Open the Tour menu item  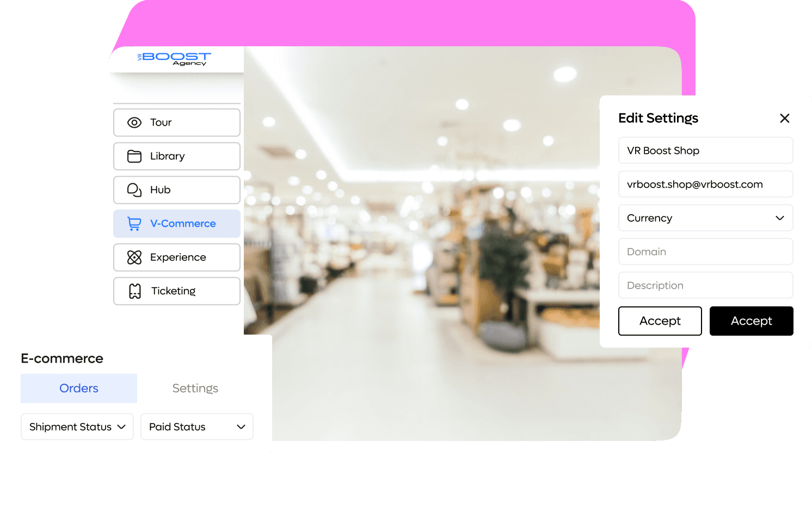(177, 122)
